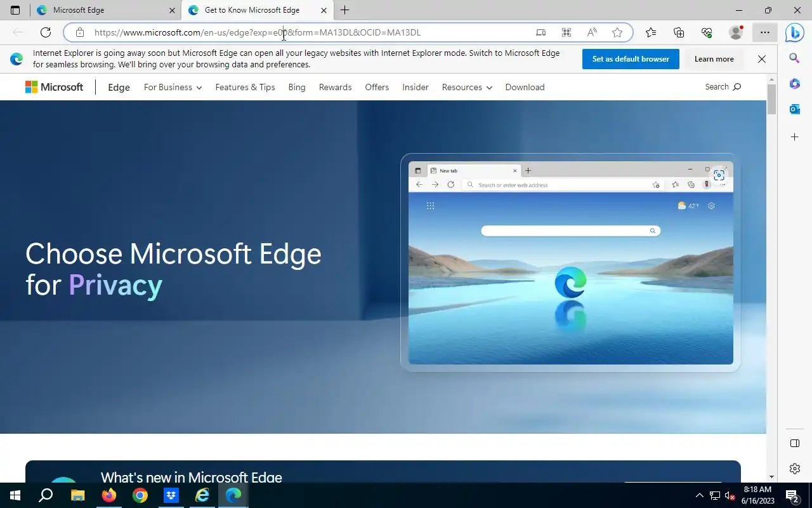Open Outlook sidebar icon
Screen dimensions: 812x508
794,109
